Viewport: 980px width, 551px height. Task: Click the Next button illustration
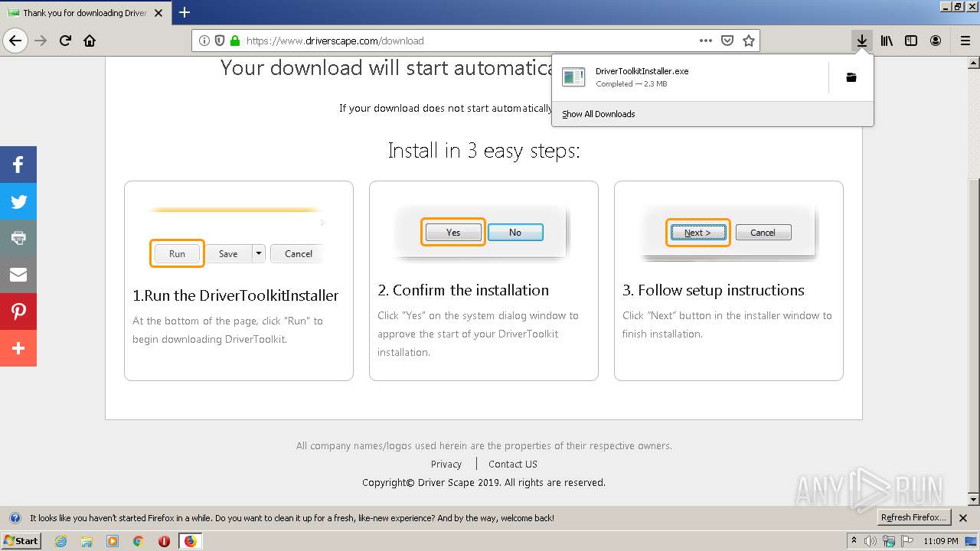[x=697, y=233]
